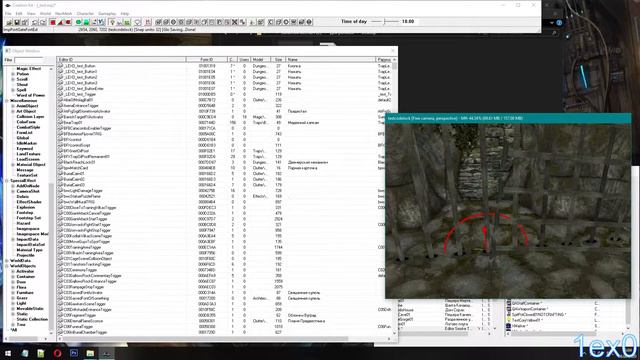
Task: Select the Projectile tree item
Action: [25, 255]
